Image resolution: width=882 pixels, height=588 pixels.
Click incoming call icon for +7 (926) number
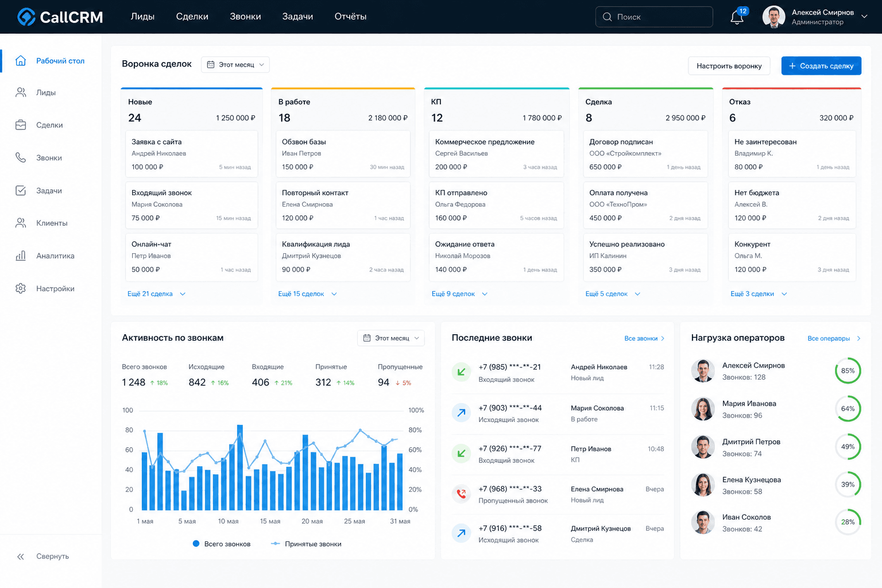(x=461, y=454)
